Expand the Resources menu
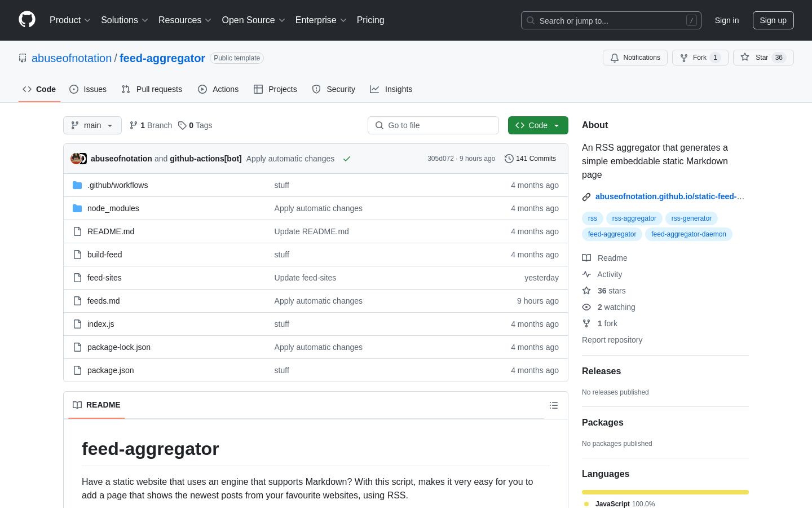812x508 pixels. [185, 20]
